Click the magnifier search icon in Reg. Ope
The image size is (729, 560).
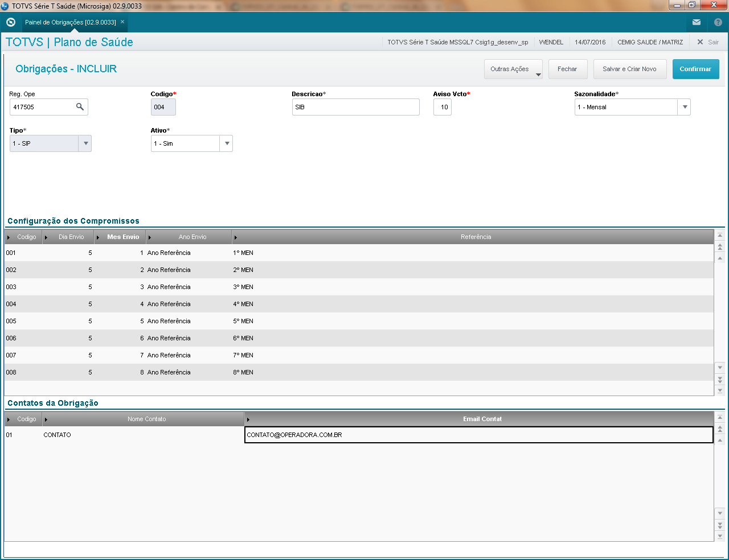click(80, 106)
